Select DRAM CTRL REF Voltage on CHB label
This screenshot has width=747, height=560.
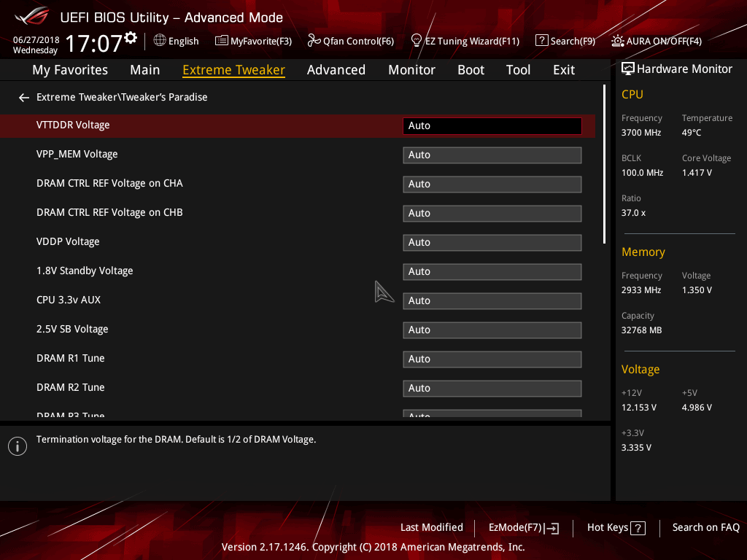tap(109, 212)
